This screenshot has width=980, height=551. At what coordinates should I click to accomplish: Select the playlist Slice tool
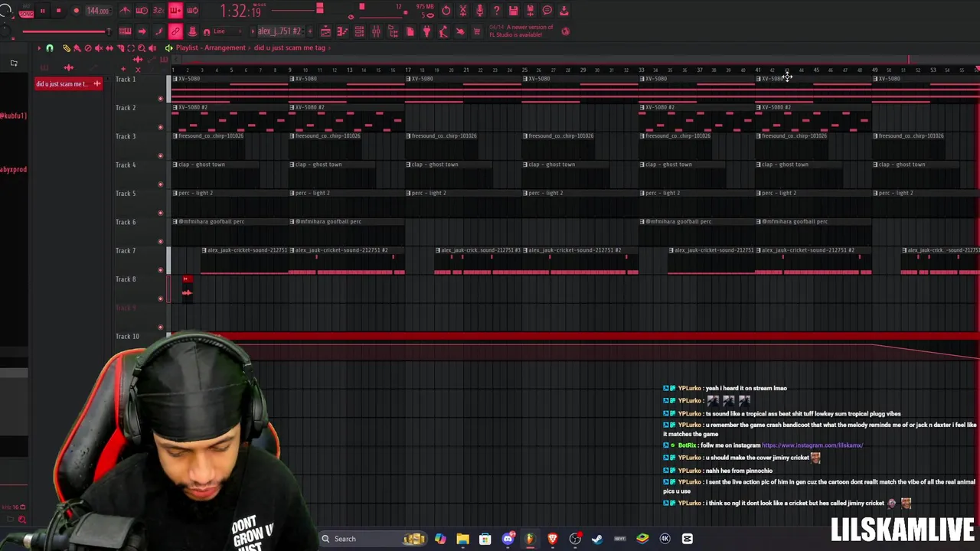click(x=120, y=47)
